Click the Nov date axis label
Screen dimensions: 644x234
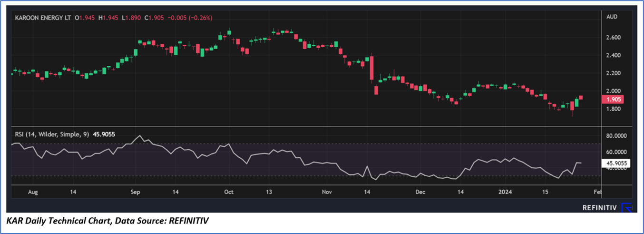pos(327,192)
